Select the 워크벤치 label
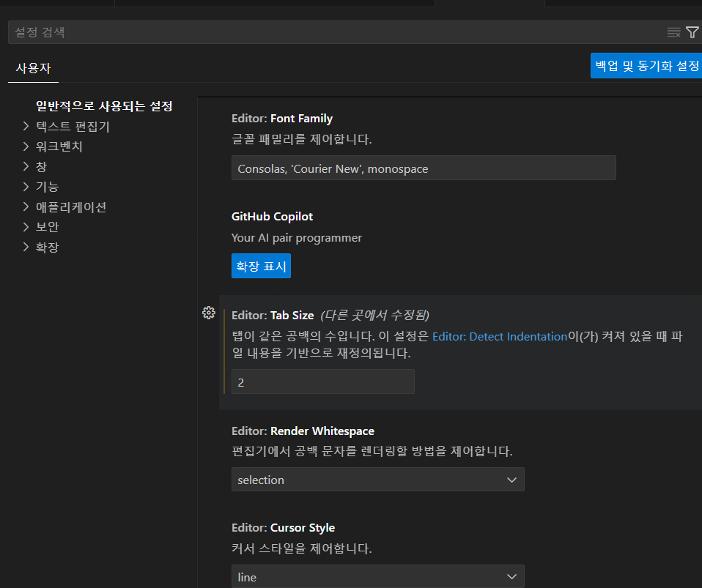The image size is (702, 588). click(59, 146)
